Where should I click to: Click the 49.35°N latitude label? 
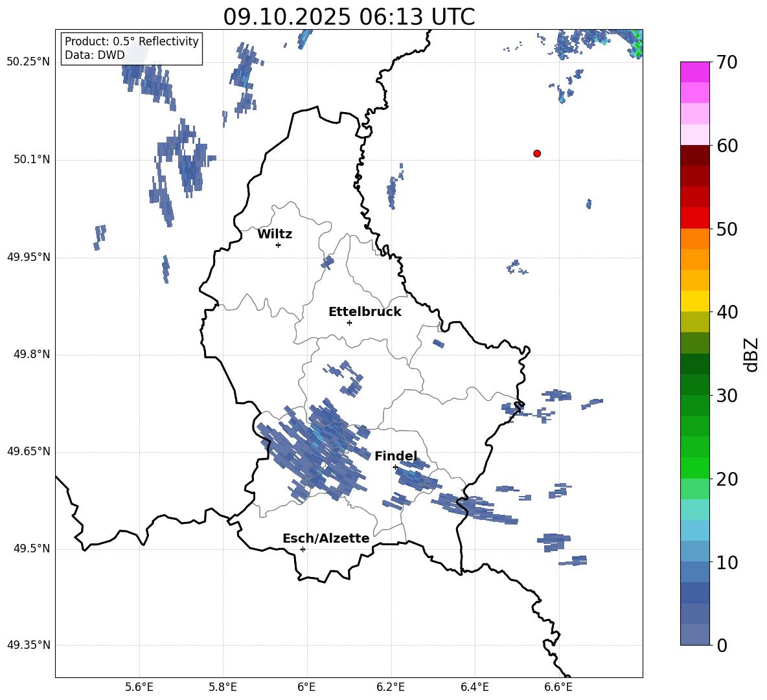(29, 645)
